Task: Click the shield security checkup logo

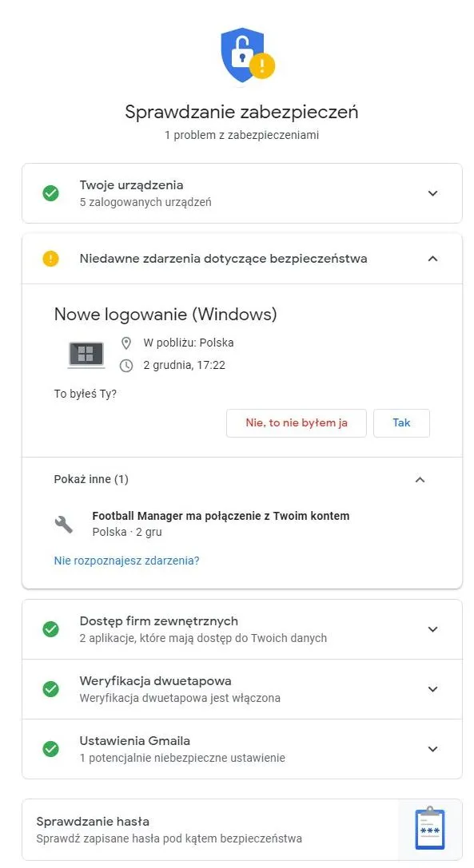Action: (x=242, y=55)
